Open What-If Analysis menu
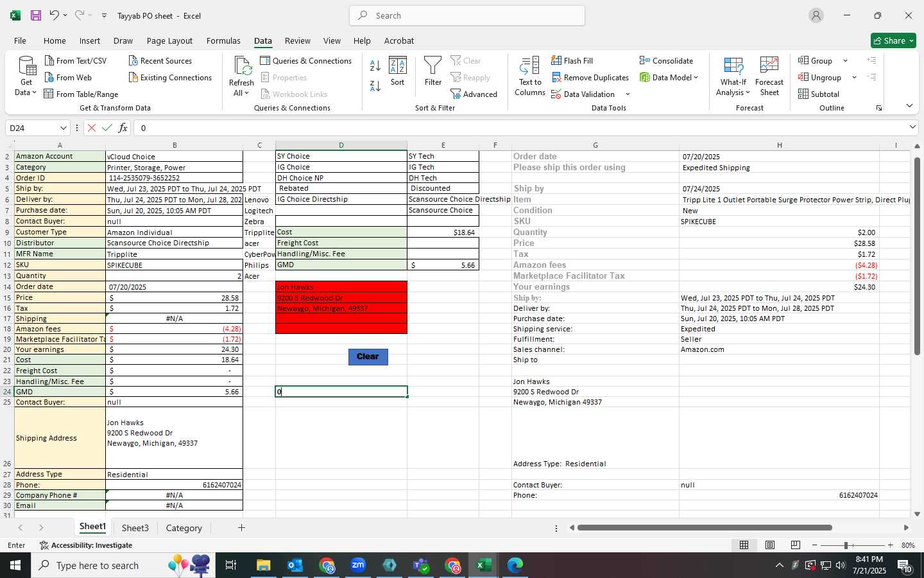The image size is (924, 578). click(733, 76)
